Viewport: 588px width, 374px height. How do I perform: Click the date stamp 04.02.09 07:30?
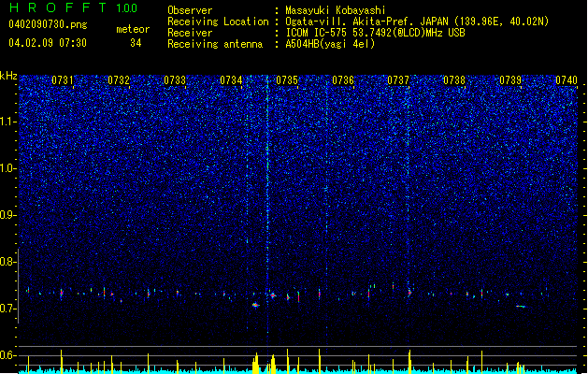pyautogui.click(x=48, y=43)
